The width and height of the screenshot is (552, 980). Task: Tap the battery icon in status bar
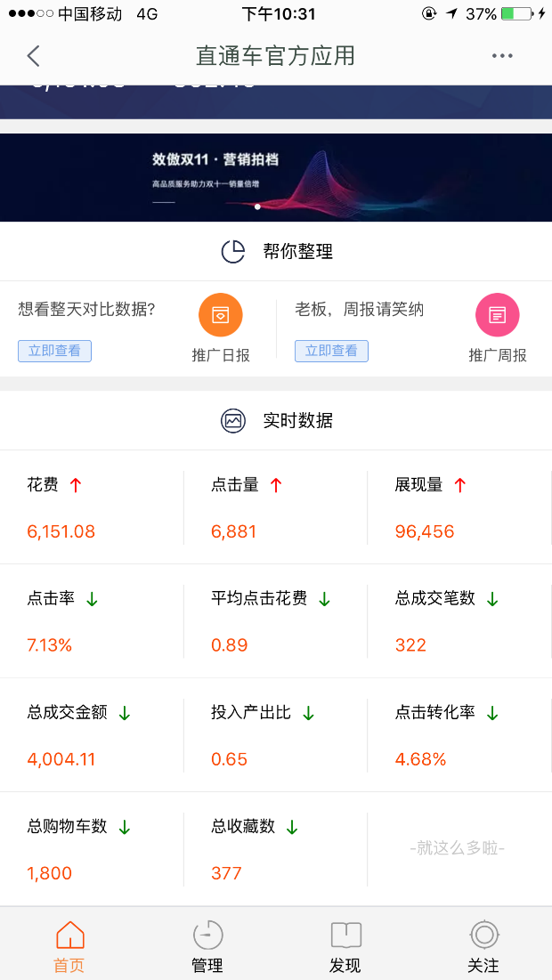tap(517, 13)
